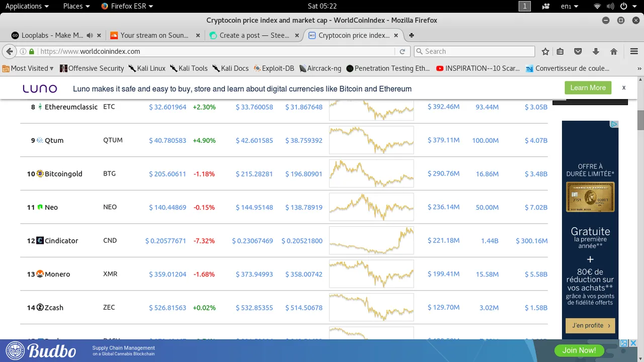Click the Zcash coin icon
Screen dimensions: 644x362
(40, 307)
